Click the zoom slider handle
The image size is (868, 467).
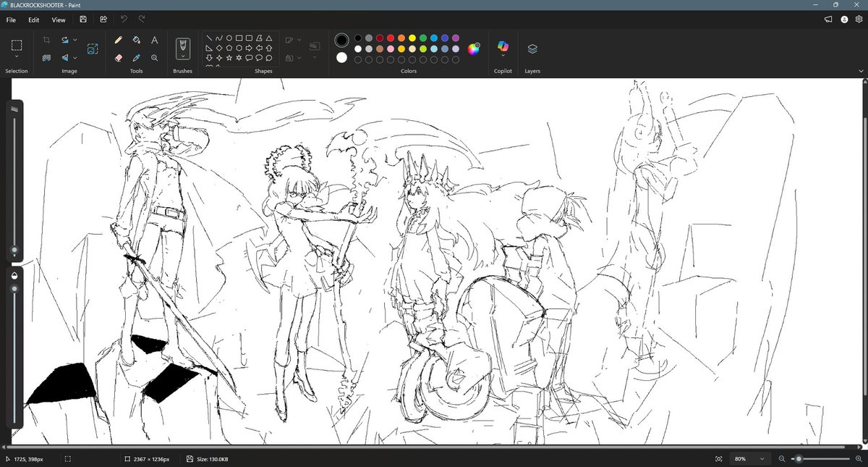tap(799, 459)
